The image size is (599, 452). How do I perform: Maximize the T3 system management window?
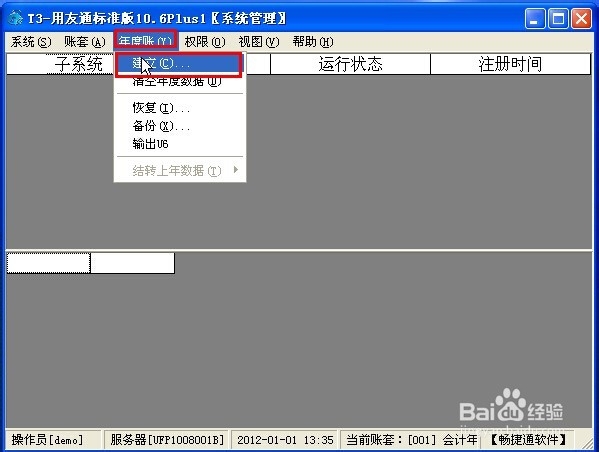pos(558,19)
